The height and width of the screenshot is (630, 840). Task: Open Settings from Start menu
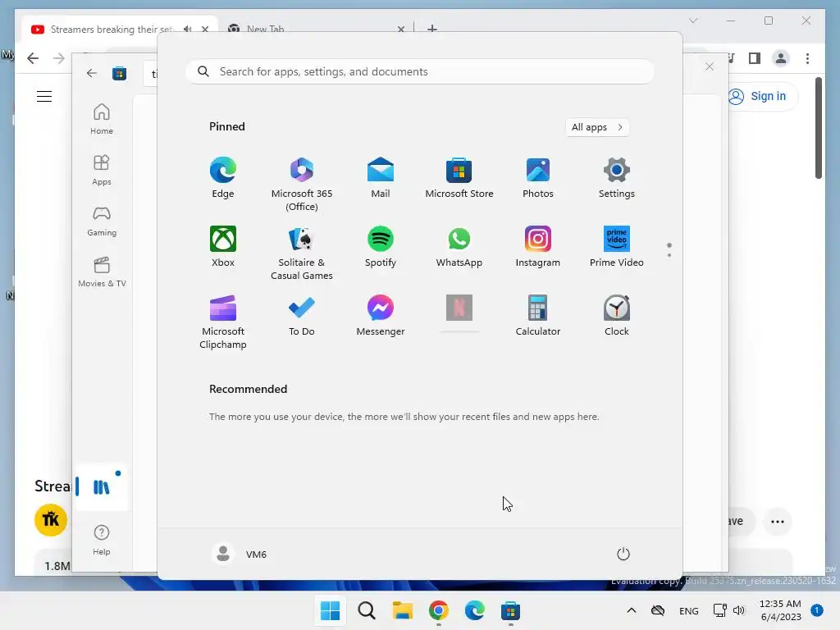617,178
